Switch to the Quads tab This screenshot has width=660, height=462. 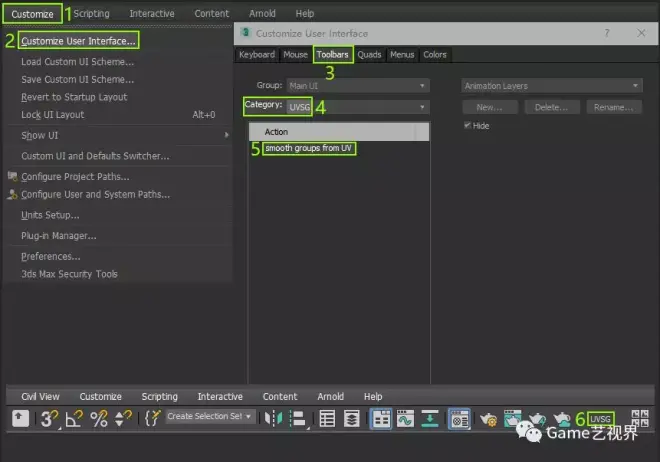(x=370, y=55)
